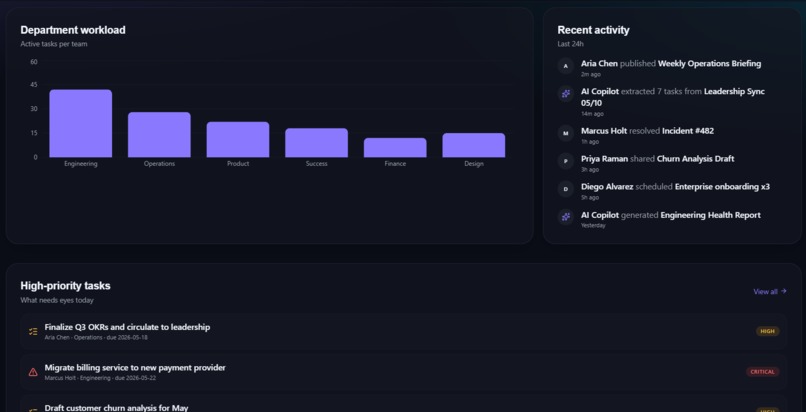Click Design bar in workload chart
This screenshot has width=806, height=412.
pos(474,145)
